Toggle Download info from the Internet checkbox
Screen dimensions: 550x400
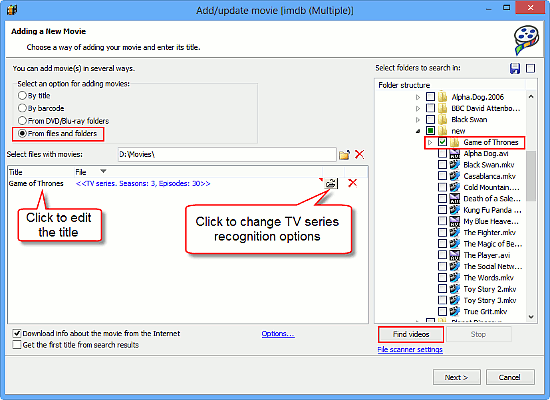[17, 333]
